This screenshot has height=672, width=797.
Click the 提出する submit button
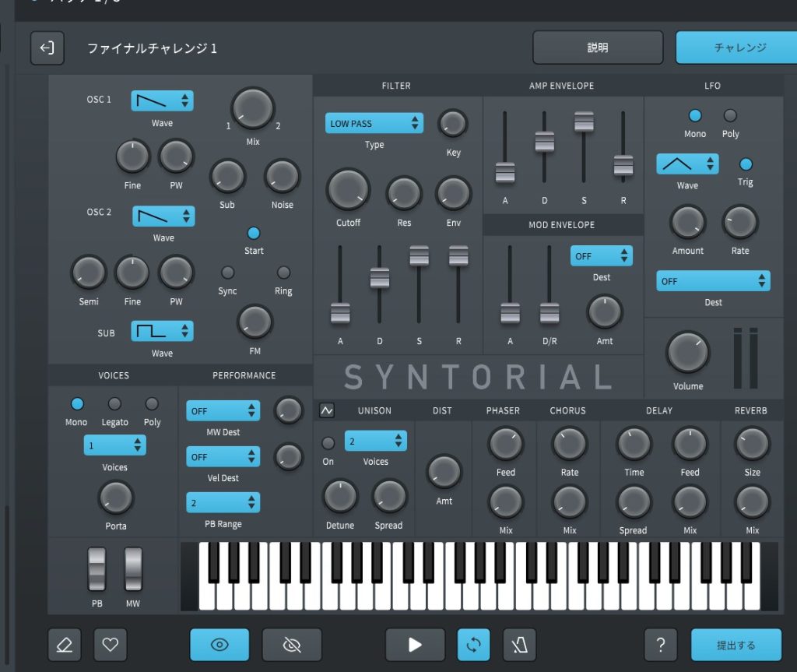[736, 645]
